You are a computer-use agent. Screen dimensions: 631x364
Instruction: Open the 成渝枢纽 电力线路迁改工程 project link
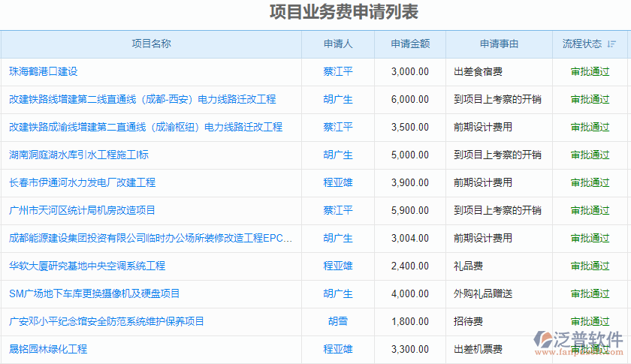pos(146,127)
